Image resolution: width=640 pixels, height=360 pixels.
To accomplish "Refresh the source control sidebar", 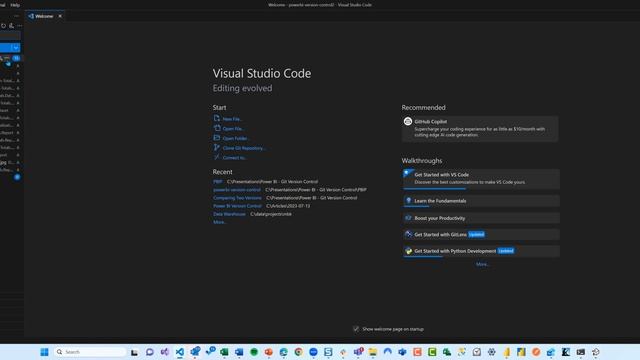I will tap(4, 26).
